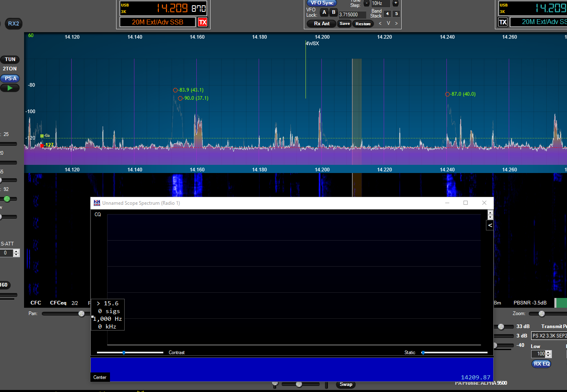Image resolution: width=567 pixels, height=392 pixels.
Task: Toggle the CFC compressor button
Action: (x=36, y=303)
